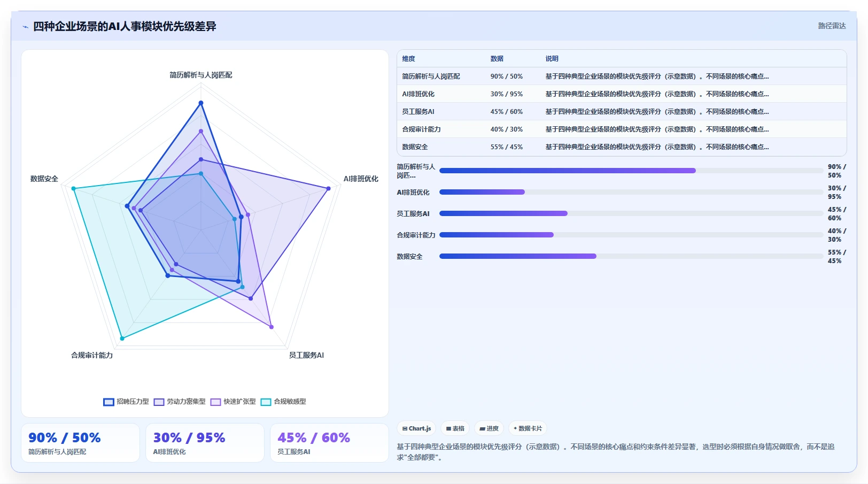
Task: Toggle the 合规敏感型 legend item
Action: click(283, 402)
